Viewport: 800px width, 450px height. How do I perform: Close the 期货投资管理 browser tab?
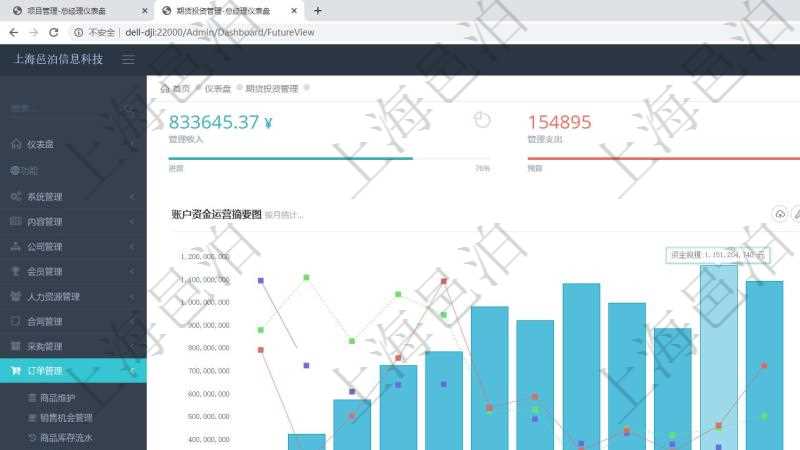click(292, 11)
